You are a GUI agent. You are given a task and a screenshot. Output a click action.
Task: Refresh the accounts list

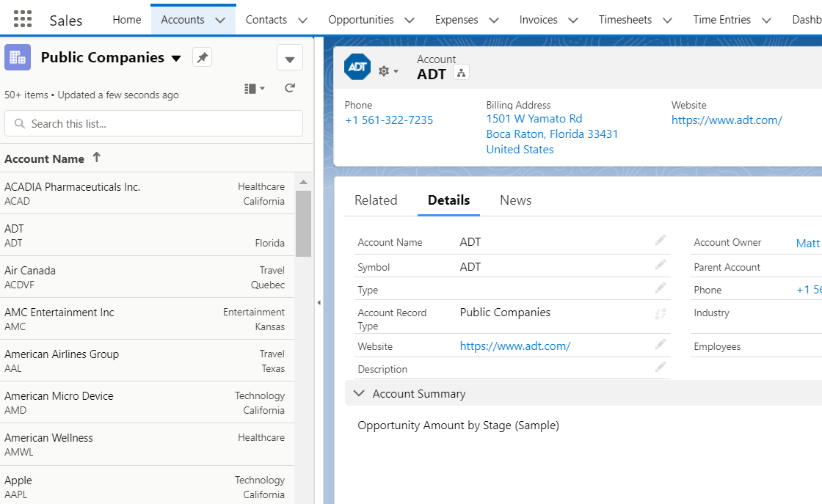click(x=290, y=88)
